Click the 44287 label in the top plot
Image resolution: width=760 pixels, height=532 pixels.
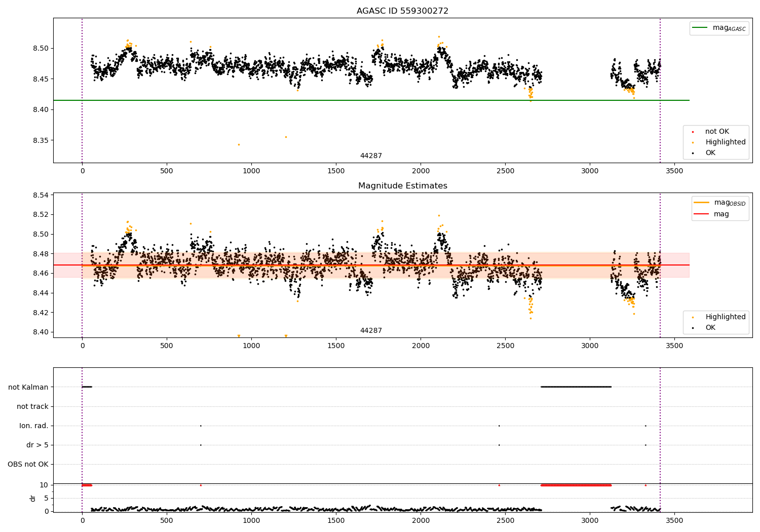click(x=371, y=156)
